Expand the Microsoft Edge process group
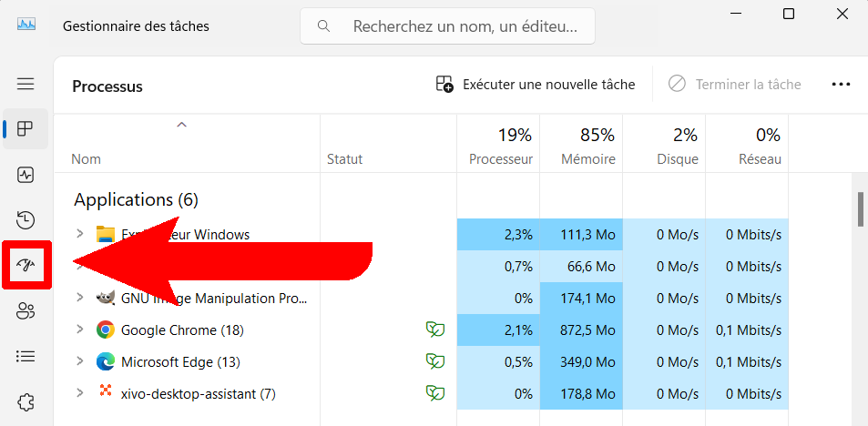 [79, 361]
